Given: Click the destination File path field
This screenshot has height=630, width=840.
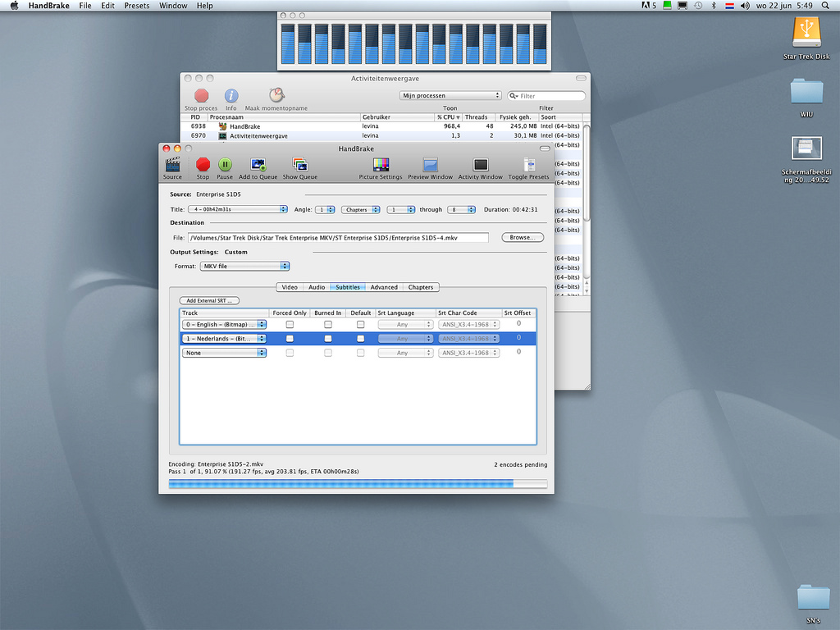Looking at the screenshot, I should click(338, 238).
